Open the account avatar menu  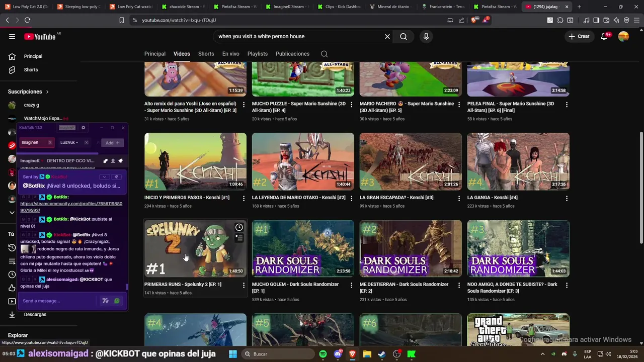pos(623,36)
